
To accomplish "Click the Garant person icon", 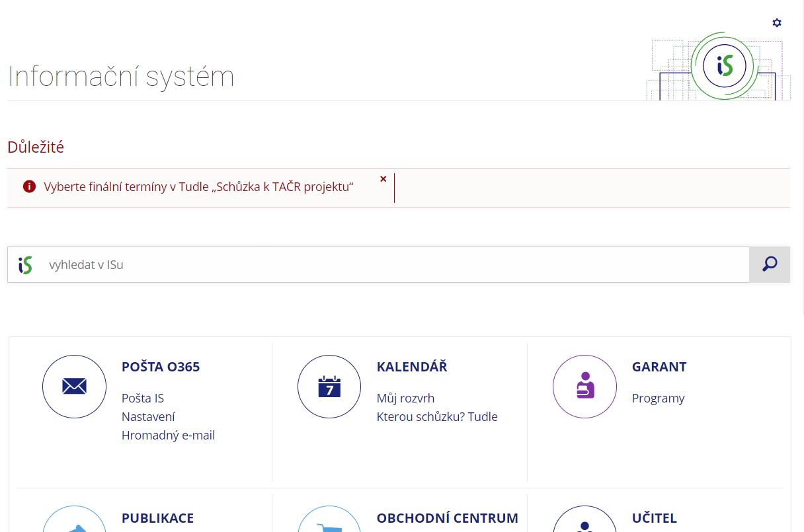I will [x=584, y=387].
